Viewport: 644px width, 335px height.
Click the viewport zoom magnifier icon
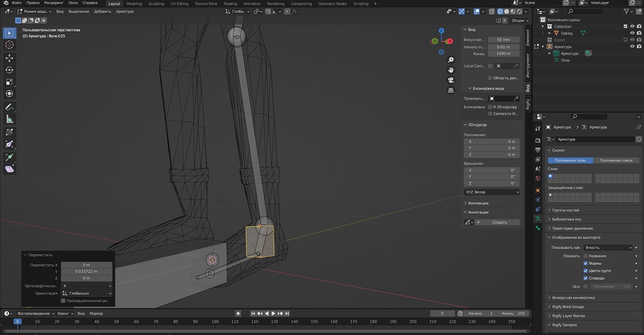(451, 60)
